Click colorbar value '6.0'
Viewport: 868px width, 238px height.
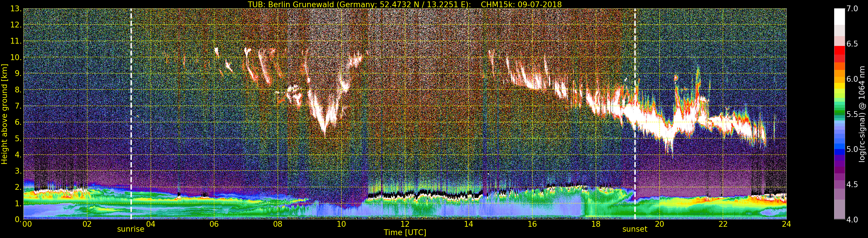852,79
